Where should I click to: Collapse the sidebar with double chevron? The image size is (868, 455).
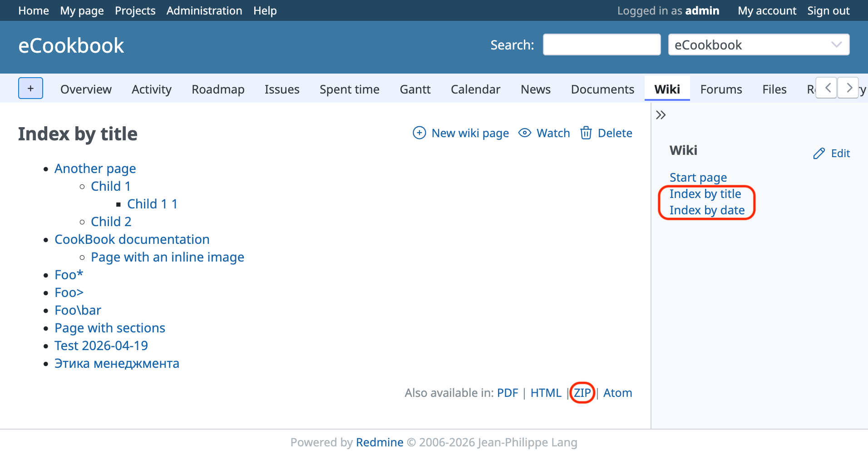661,115
